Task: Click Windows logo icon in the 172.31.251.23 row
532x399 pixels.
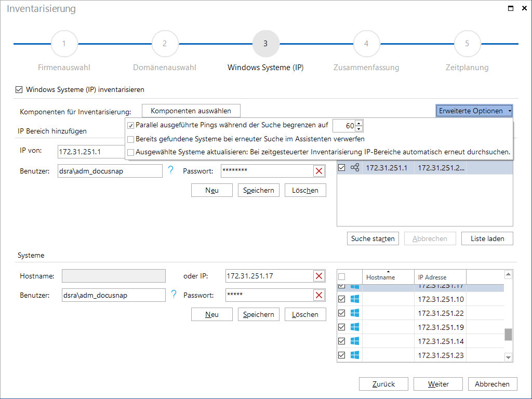Action: [354, 355]
